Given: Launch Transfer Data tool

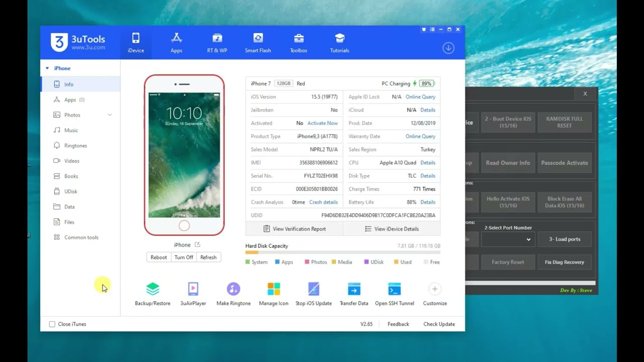Looking at the screenshot, I should tap(354, 294).
